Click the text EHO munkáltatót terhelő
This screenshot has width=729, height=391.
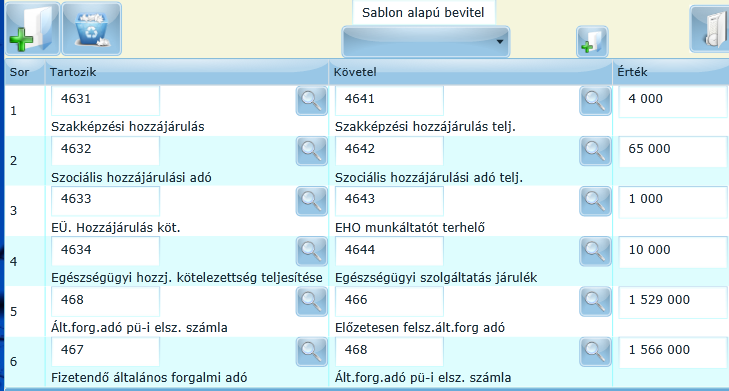coord(410,228)
